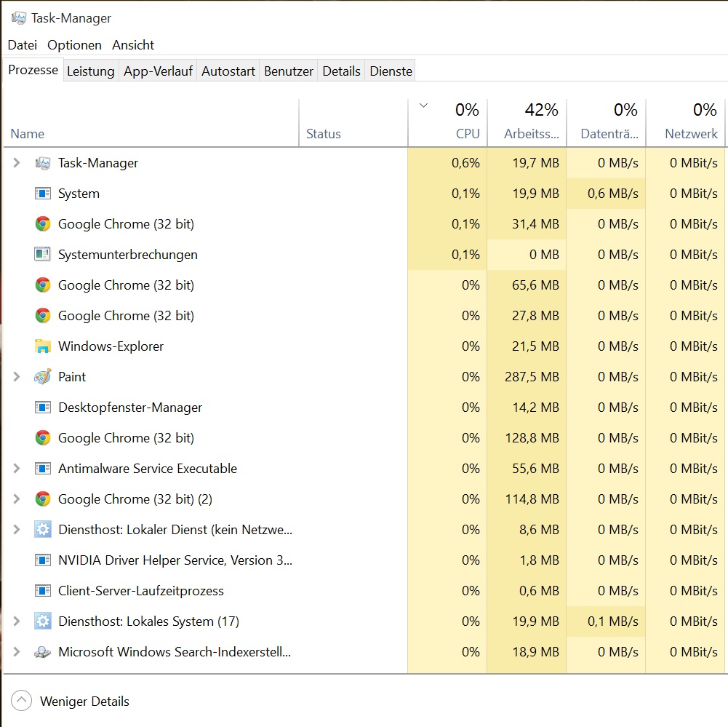Viewport: 728px width, 727px height.
Task: Click System's 0,6 MB/s disk value
Action: [613, 194]
